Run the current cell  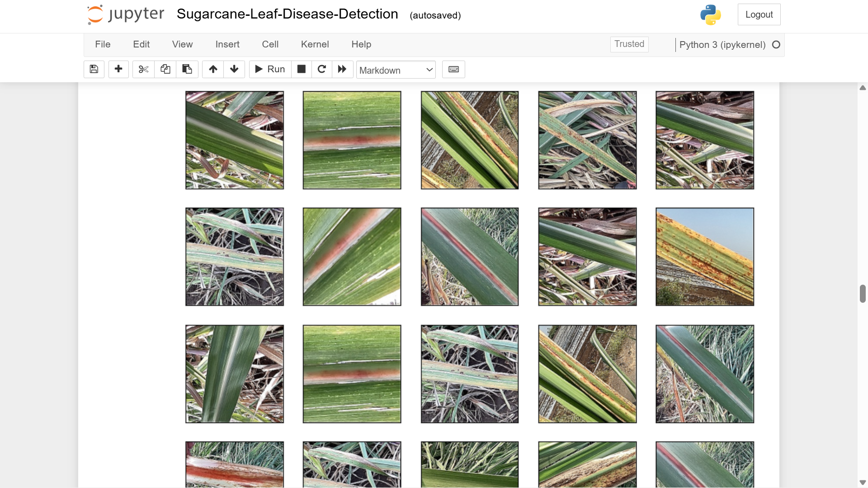(270, 69)
